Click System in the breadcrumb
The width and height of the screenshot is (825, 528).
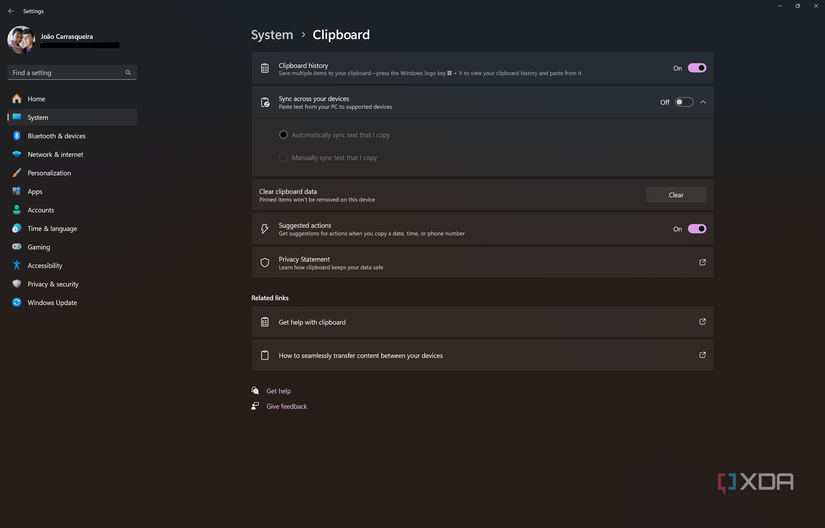pyautogui.click(x=271, y=35)
